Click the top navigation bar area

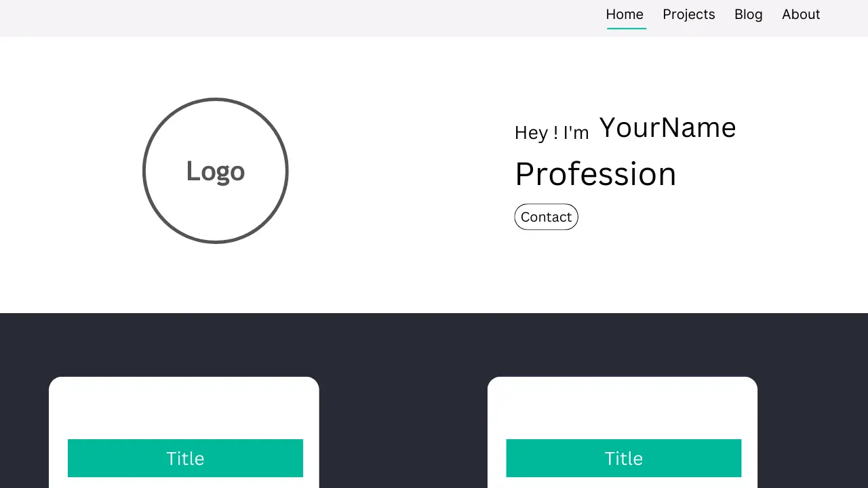tap(271, 18)
